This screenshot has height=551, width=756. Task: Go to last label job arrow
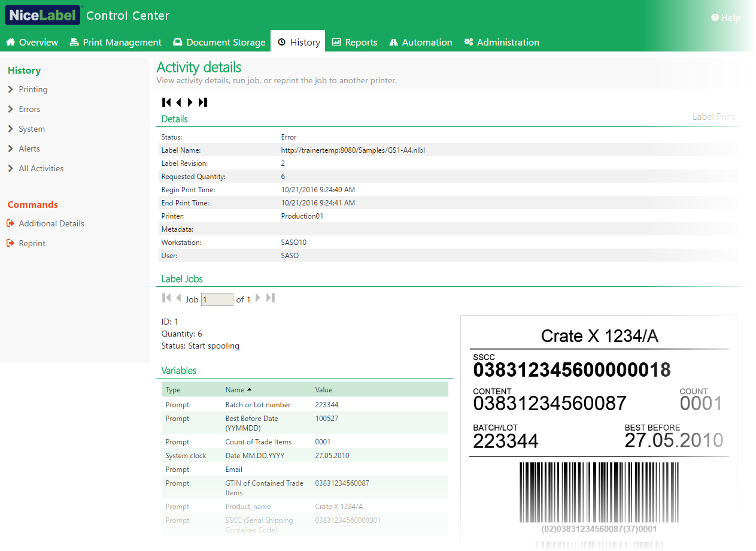pos(271,298)
